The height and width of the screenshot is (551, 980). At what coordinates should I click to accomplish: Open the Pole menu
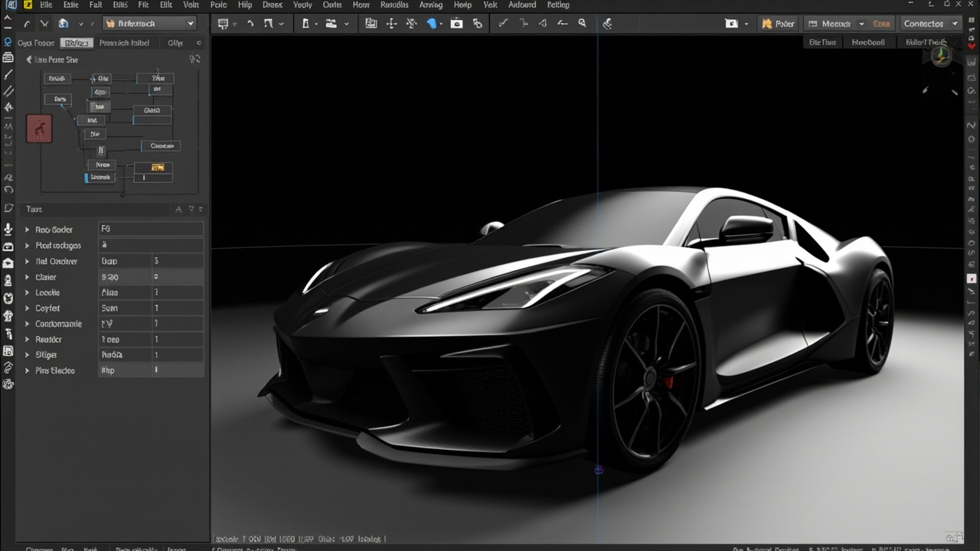pos(220,5)
